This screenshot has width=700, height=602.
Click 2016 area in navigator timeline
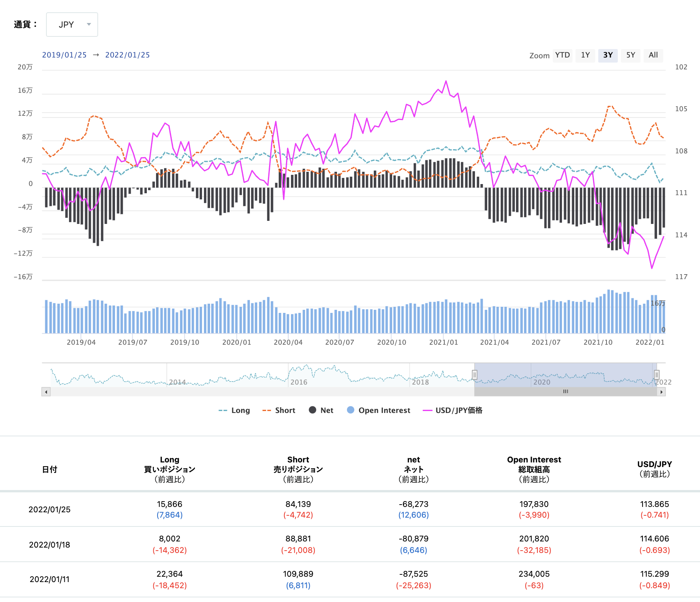coord(299,382)
